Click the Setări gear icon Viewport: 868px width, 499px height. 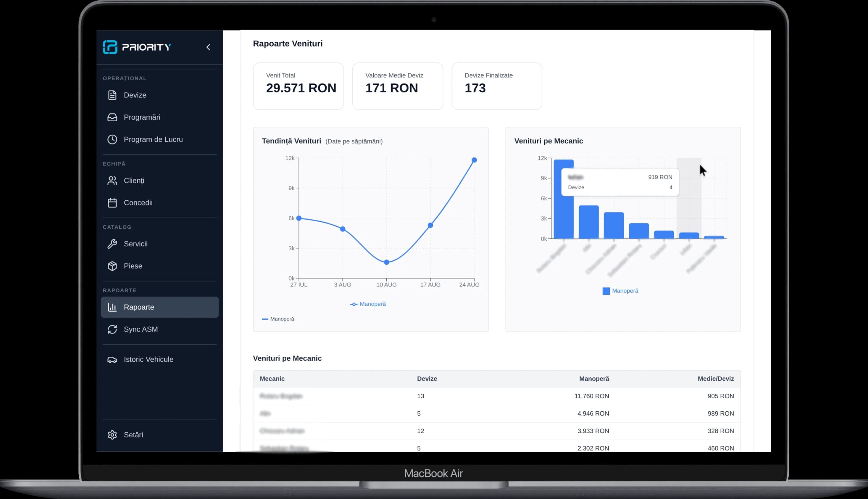(x=112, y=434)
